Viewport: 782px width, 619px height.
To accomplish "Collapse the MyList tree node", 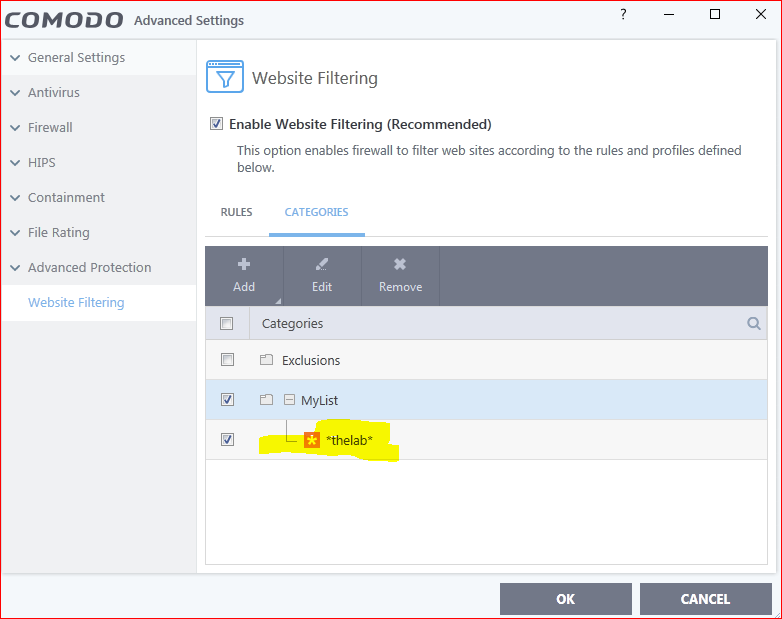I will pos(289,400).
